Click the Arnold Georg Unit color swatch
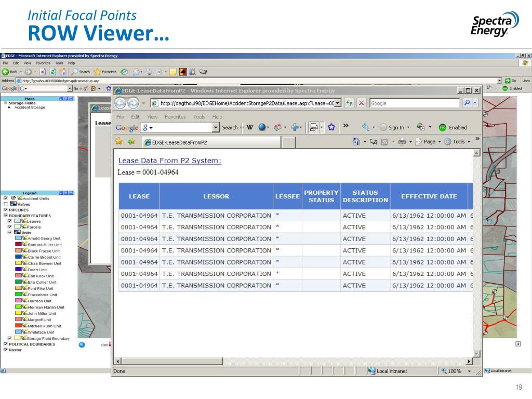532x399 pixels. click(x=18, y=238)
